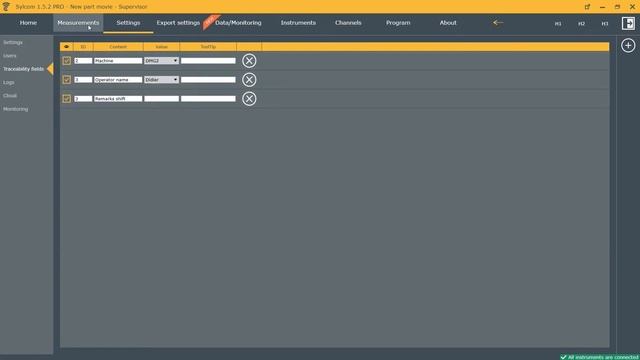Open the Program tab
Viewport: 640px width, 360px height.
point(398,23)
